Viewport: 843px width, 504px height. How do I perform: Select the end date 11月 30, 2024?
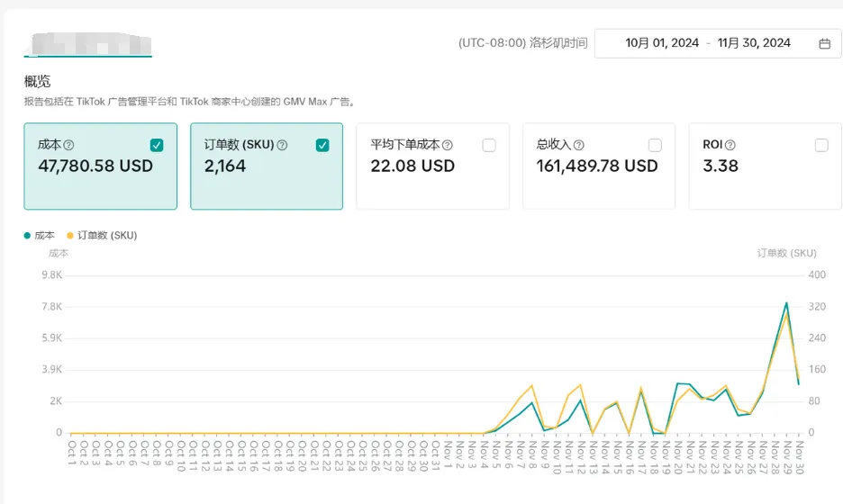click(x=754, y=43)
